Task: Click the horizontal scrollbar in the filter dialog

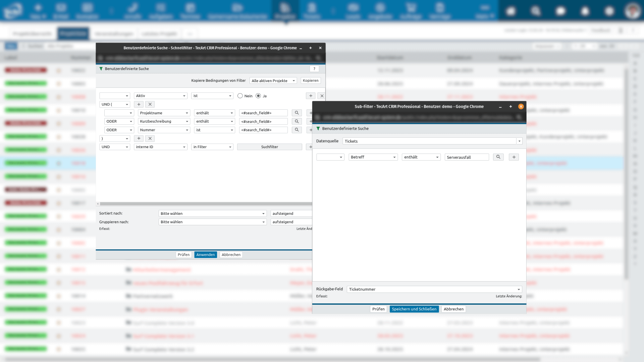Action: click(x=205, y=204)
